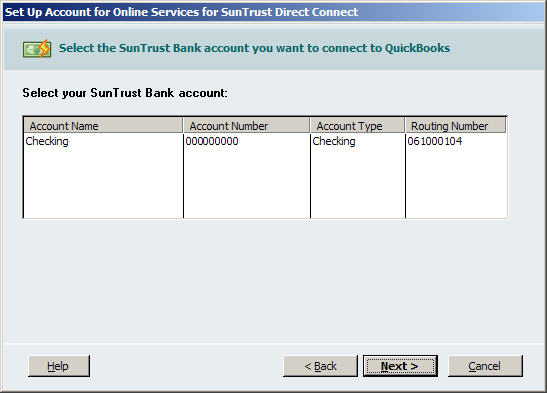Cancel the account setup dialog

pyautogui.click(x=485, y=366)
